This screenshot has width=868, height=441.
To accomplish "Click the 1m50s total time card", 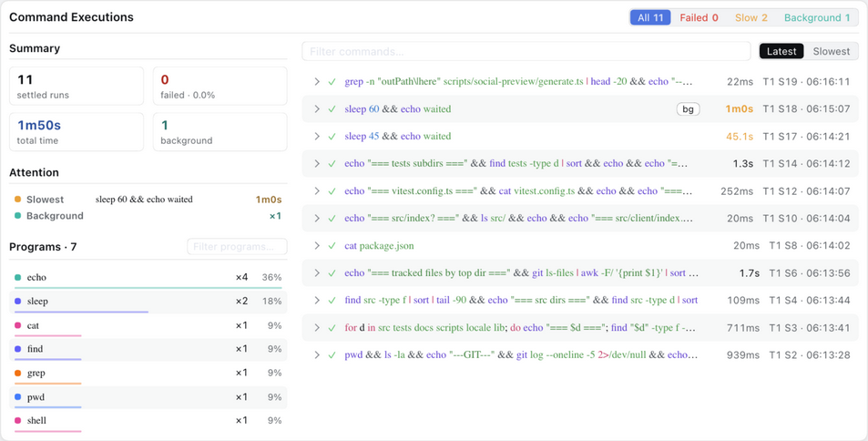I will 77,132.
